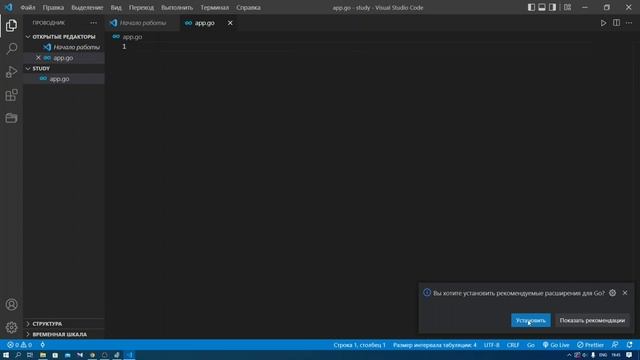640x360 pixels.
Task: Open editor more actions ellipsis
Action: pos(629,23)
